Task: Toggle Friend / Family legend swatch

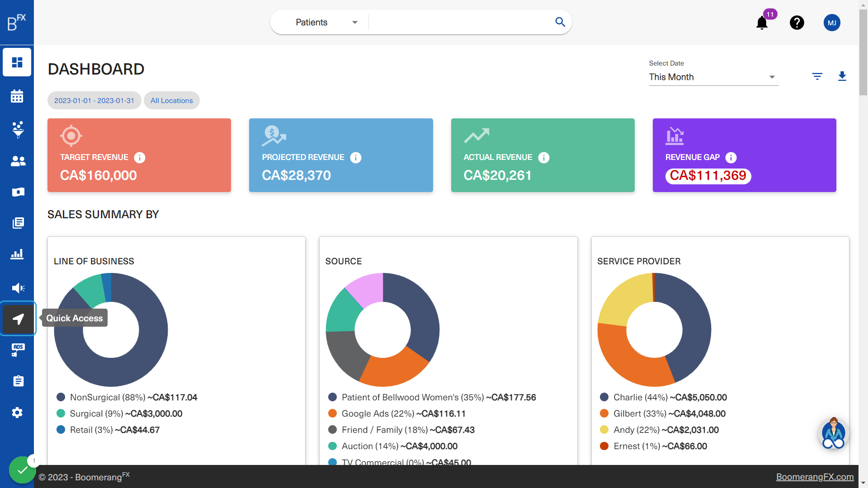Action: tap(332, 430)
